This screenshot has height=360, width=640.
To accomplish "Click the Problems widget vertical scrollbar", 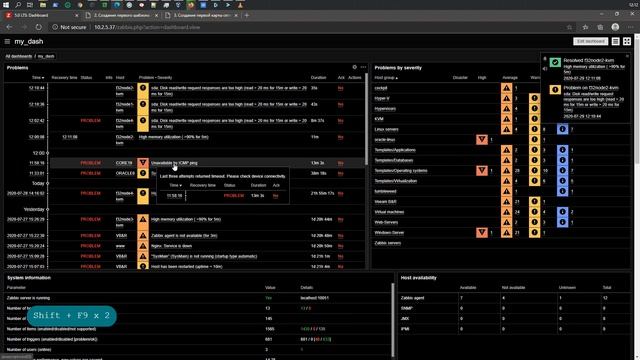I will click(x=366, y=118).
